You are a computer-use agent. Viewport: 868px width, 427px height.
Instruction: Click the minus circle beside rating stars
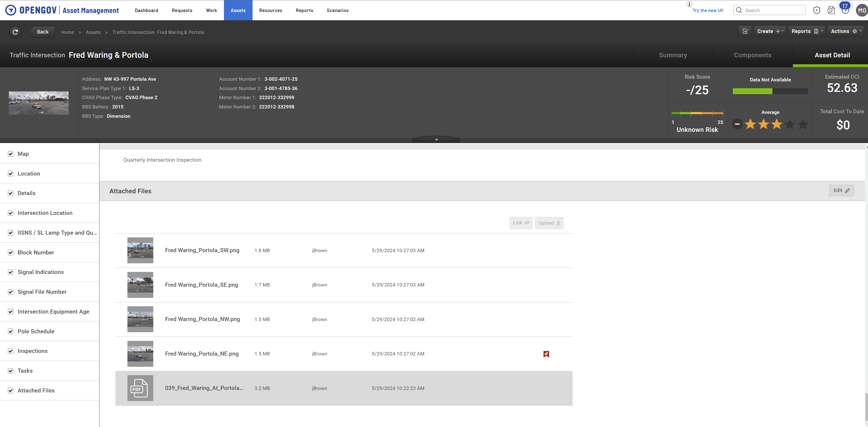tap(737, 124)
